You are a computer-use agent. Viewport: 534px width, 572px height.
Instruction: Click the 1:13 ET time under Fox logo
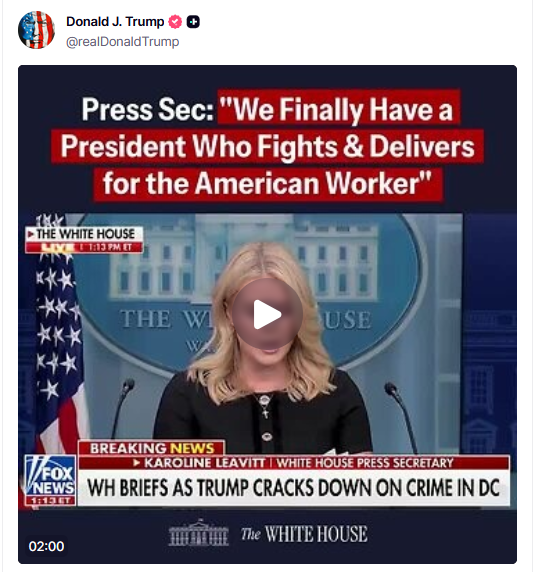coord(50,500)
